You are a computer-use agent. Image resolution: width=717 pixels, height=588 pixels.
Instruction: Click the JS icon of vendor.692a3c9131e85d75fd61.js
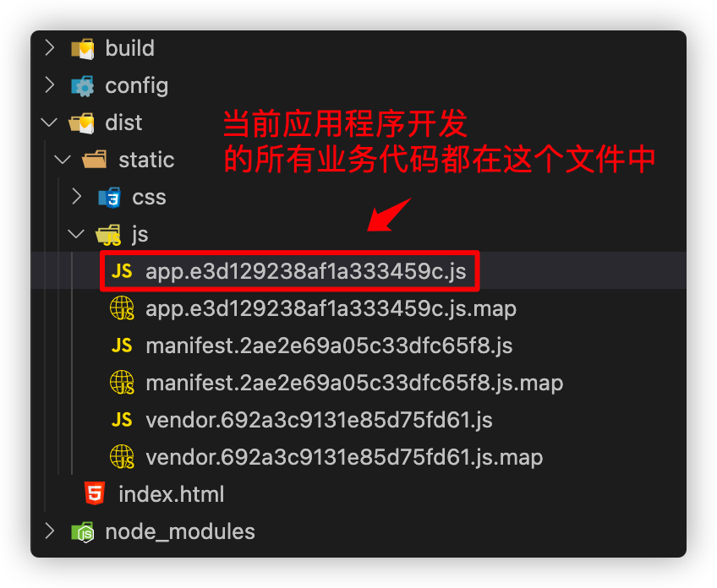point(122,420)
